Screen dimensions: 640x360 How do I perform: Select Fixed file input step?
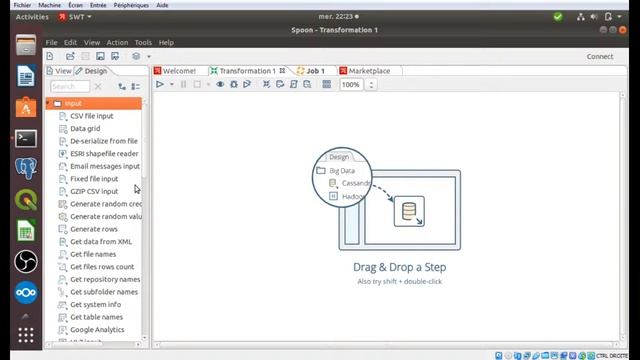tap(94, 179)
